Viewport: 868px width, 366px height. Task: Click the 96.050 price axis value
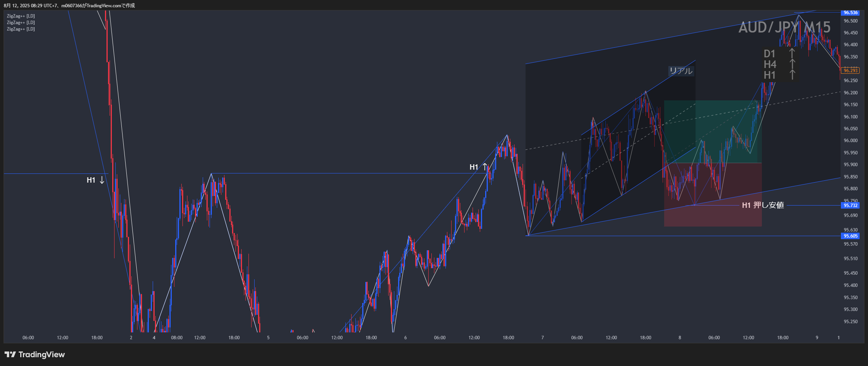click(x=850, y=129)
